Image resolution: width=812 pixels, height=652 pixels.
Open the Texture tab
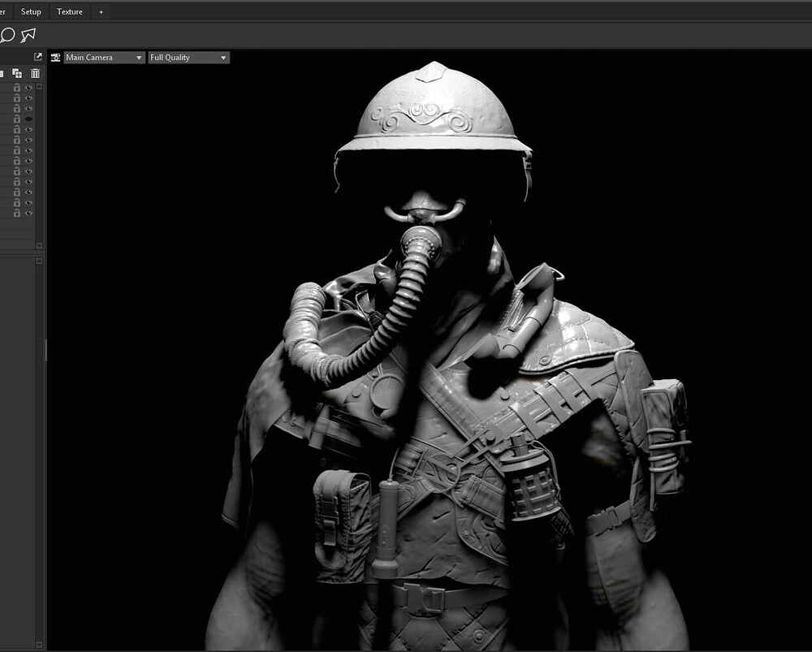tap(69, 11)
